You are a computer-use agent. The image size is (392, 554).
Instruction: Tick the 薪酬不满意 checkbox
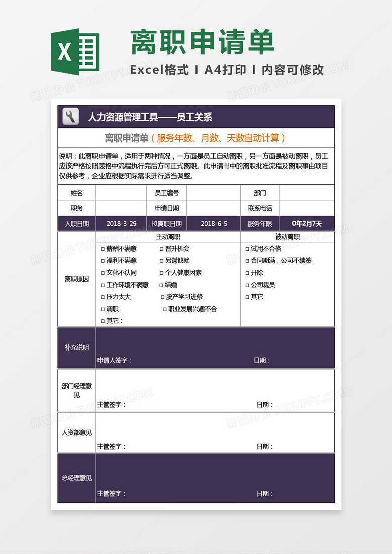point(103,249)
